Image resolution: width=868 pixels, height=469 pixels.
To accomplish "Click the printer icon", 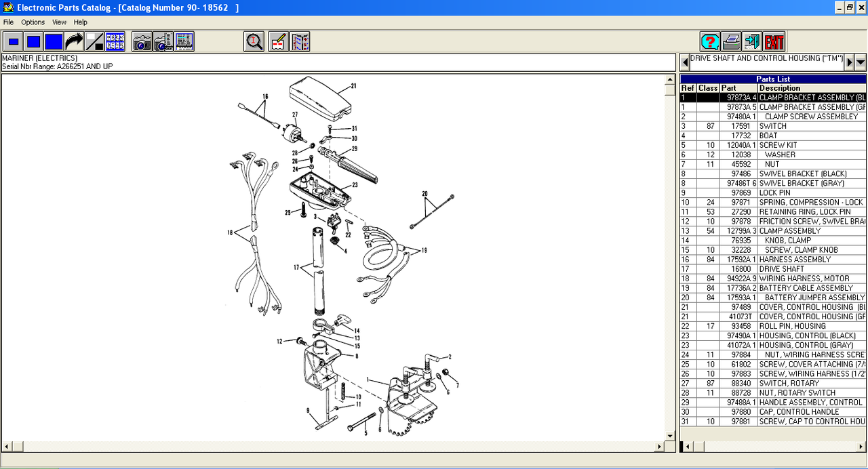I will tap(731, 41).
